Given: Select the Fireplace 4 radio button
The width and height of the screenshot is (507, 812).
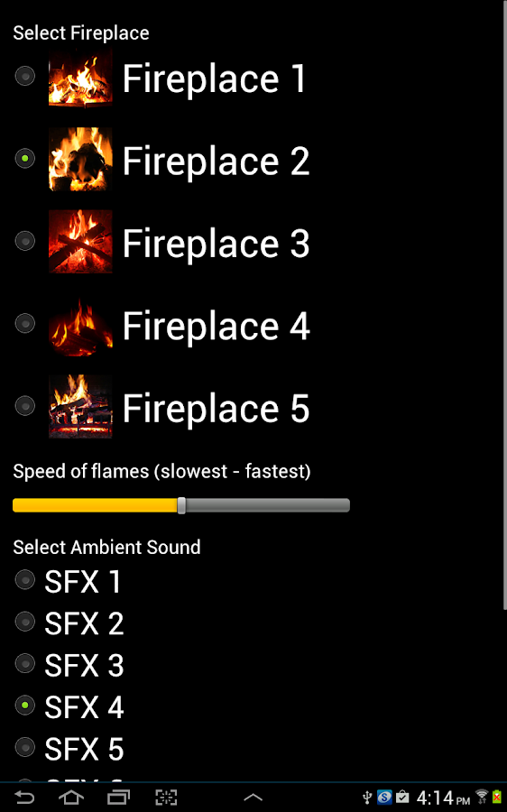Looking at the screenshot, I should 25,324.
